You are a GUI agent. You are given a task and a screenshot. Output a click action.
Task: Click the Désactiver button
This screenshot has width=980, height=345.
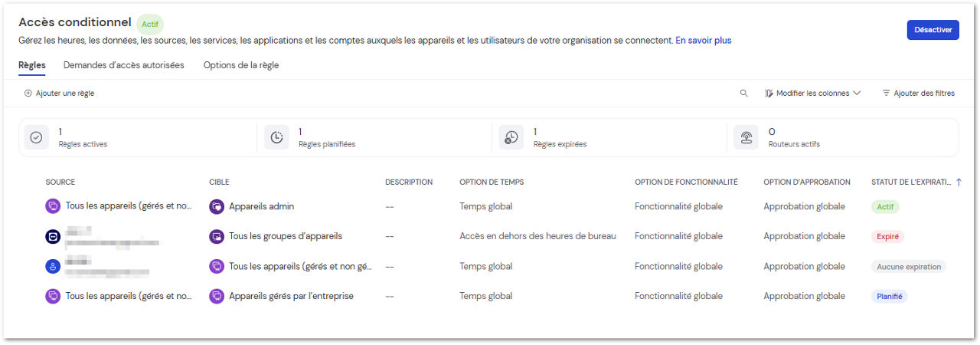pyautogui.click(x=933, y=30)
